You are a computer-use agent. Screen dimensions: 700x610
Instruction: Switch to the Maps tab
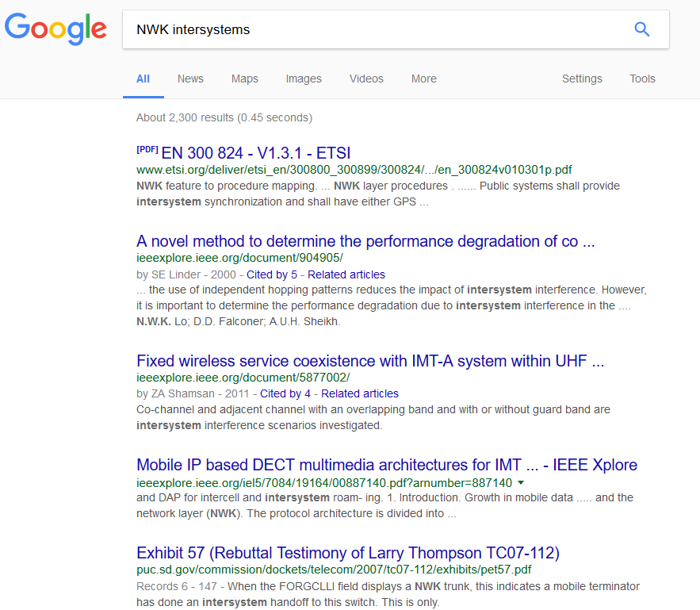244,79
